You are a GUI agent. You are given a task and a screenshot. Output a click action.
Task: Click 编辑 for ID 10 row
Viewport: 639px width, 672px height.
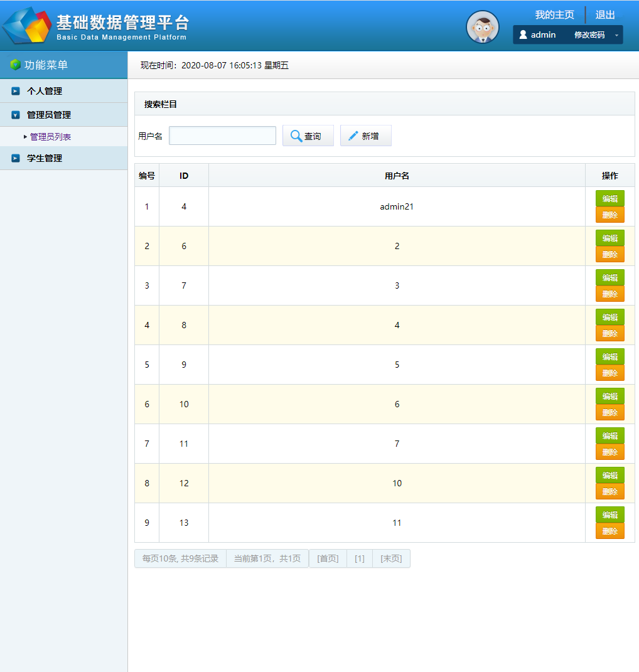coord(610,396)
